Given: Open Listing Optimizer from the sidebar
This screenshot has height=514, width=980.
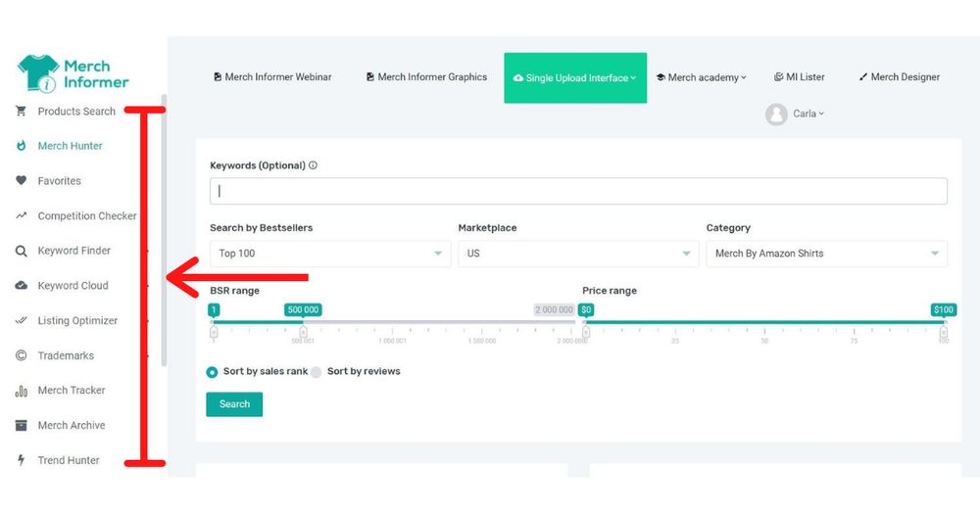Looking at the screenshot, I should click(77, 320).
